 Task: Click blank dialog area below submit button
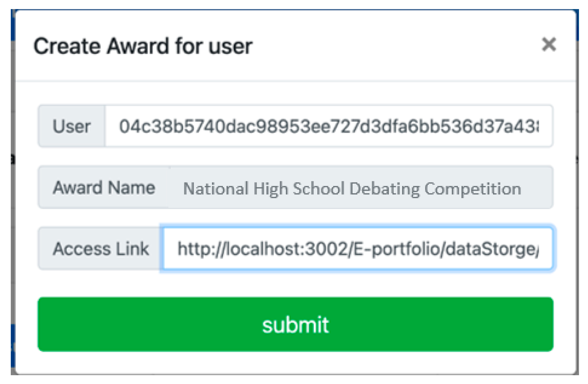coord(295,363)
